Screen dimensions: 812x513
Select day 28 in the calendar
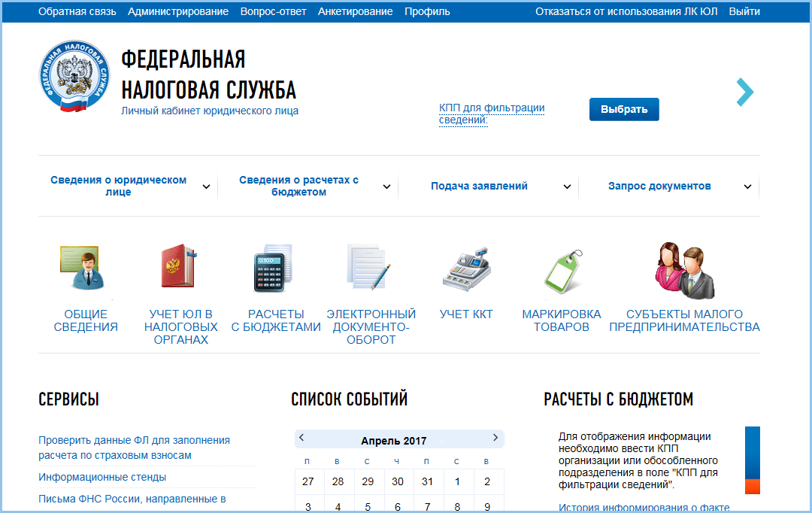(338, 482)
